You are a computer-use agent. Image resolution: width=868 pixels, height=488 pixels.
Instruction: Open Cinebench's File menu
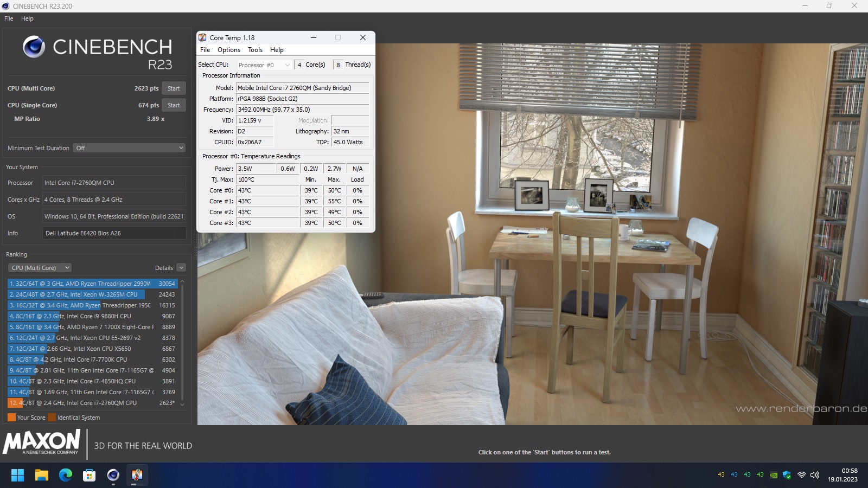pyautogui.click(x=8, y=18)
